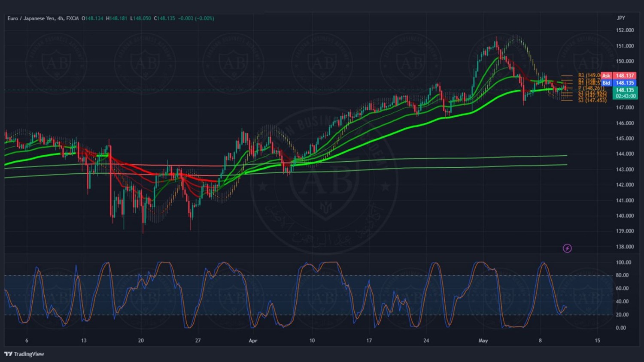The image size is (644, 362).
Task: Click the 138.000 price scale label
Action: click(x=625, y=247)
